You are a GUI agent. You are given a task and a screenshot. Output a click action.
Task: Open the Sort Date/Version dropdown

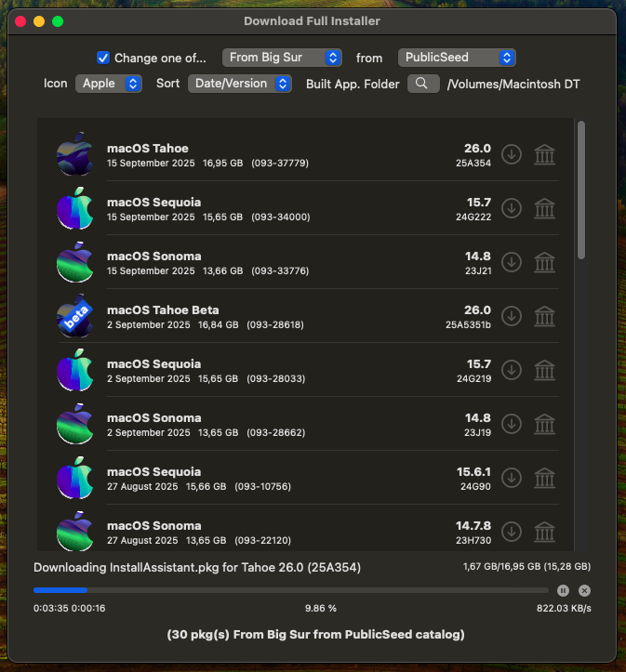pos(240,84)
